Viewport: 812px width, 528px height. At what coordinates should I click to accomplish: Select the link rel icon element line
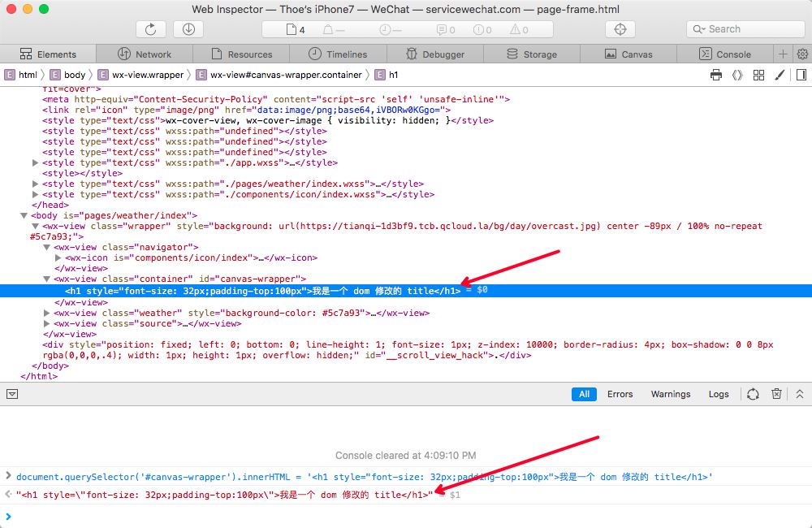point(247,110)
